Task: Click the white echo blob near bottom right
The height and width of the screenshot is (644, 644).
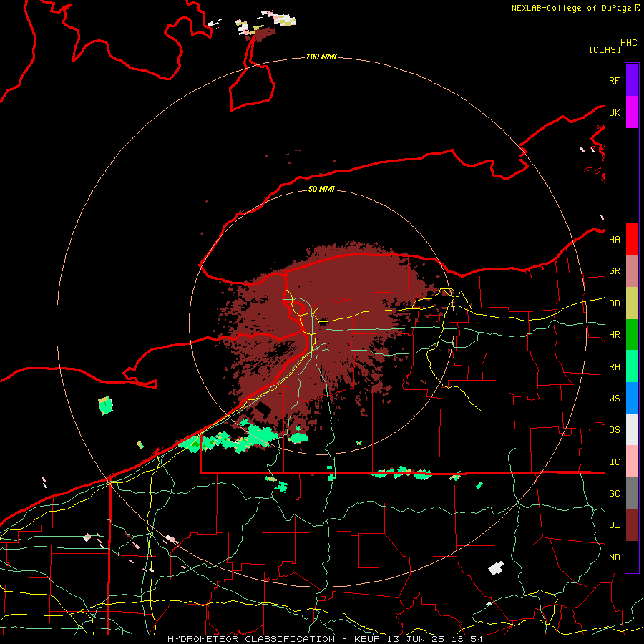Action: (496, 567)
